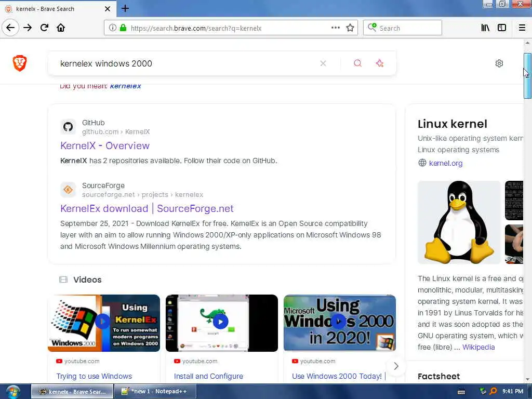Click 'sourceforge.net › projects › kernelex' breadcrumb
Image resolution: width=532 pixels, height=399 pixels.
(142, 194)
